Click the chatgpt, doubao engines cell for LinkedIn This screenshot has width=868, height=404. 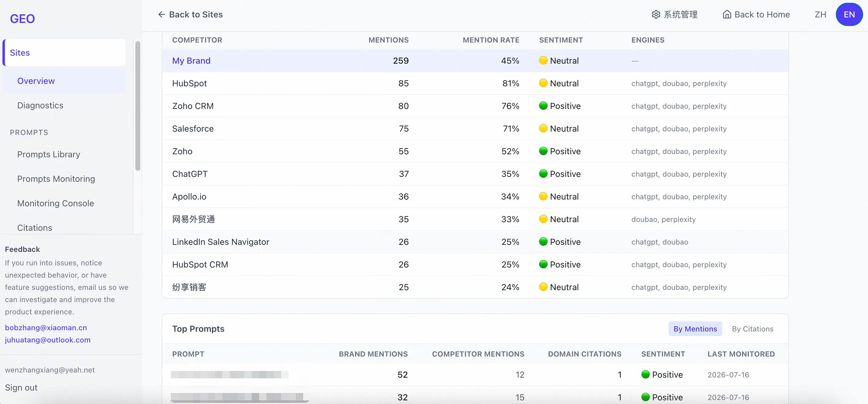(x=660, y=242)
